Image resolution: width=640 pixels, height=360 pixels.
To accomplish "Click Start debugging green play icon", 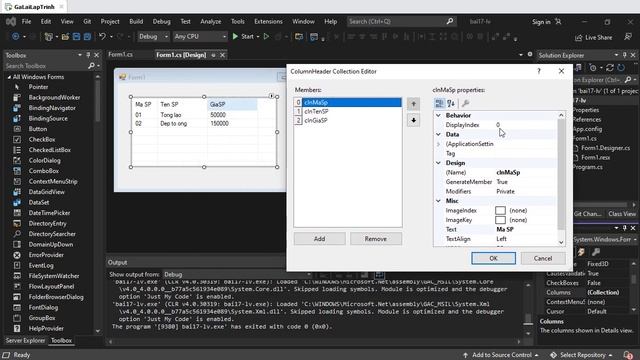I will click(x=235, y=36).
